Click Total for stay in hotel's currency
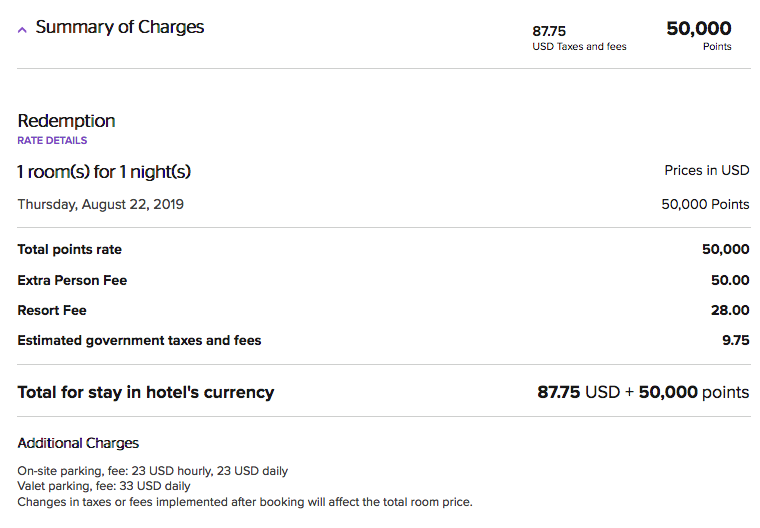The height and width of the screenshot is (528, 760). [x=146, y=392]
